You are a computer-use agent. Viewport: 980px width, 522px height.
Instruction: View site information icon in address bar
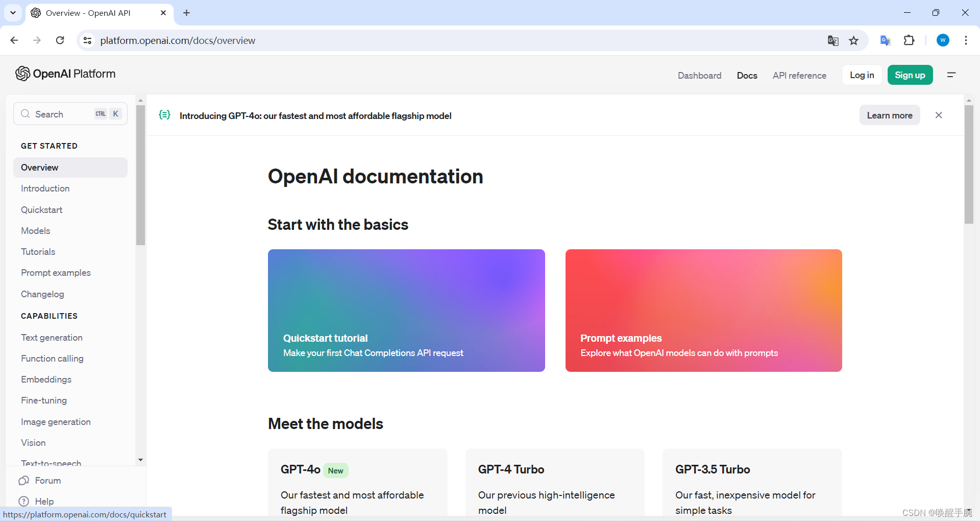coord(87,40)
